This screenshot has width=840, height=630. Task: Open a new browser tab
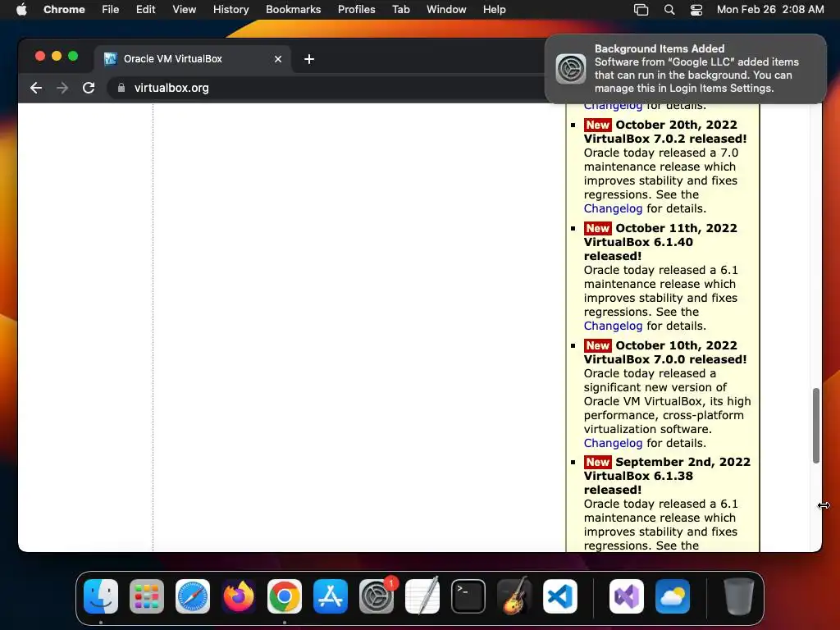click(309, 59)
